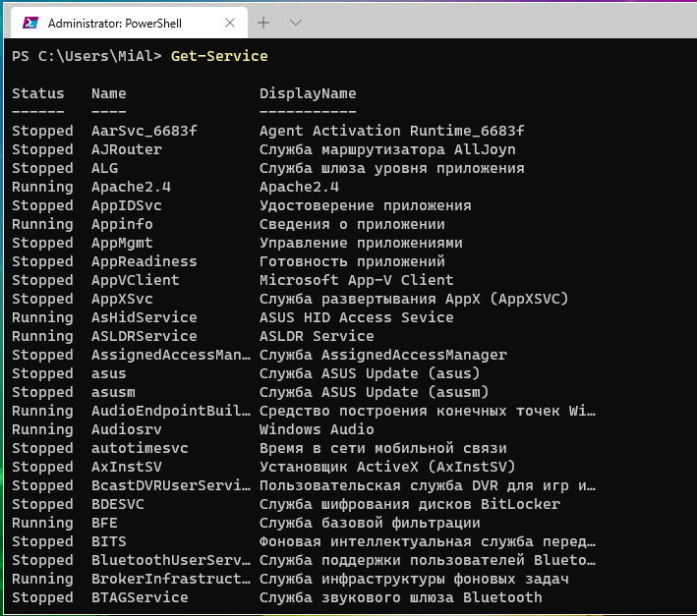Click the BluetoothUserServ… service name

pos(171,560)
